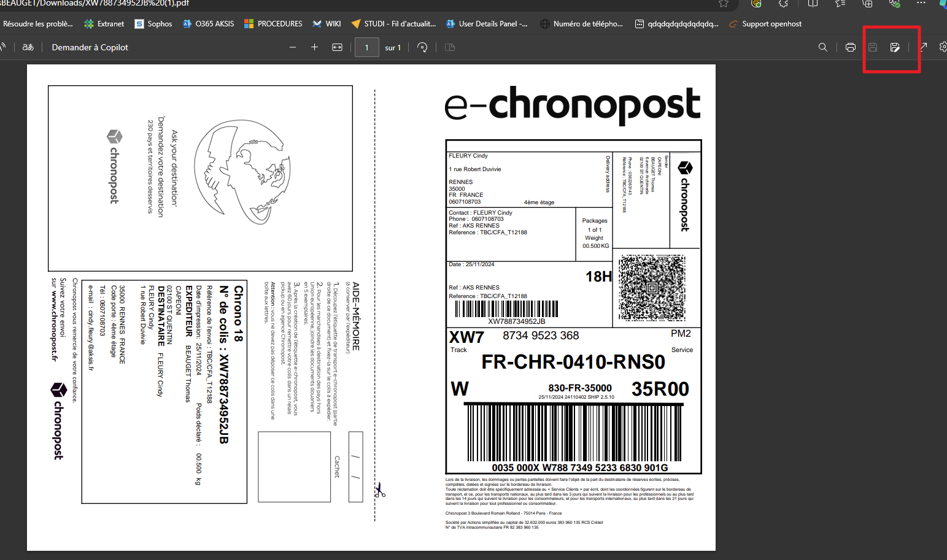Open the favorites list
The image size is (947, 560).
840,3
